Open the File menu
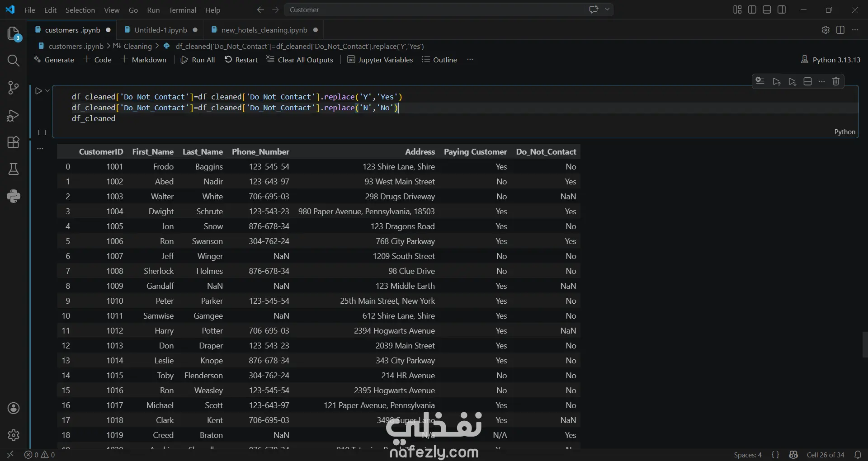Viewport: 868px width, 461px height. tap(30, 10)
